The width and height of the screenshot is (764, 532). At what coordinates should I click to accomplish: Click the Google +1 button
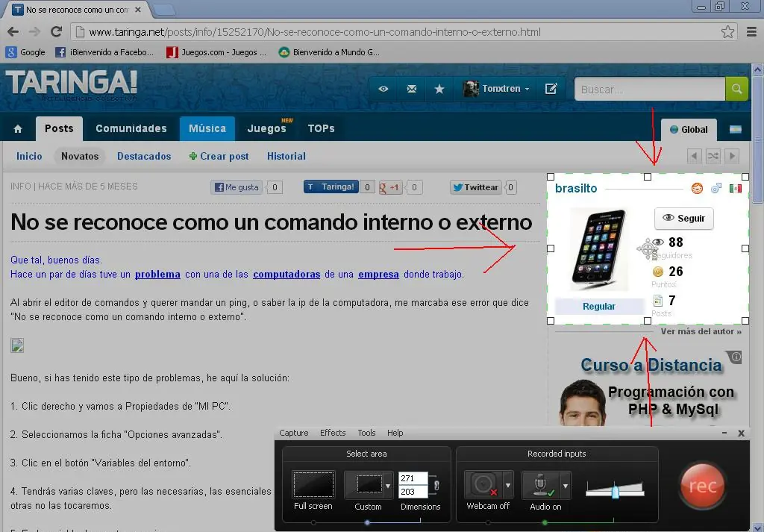coord(390,187)
